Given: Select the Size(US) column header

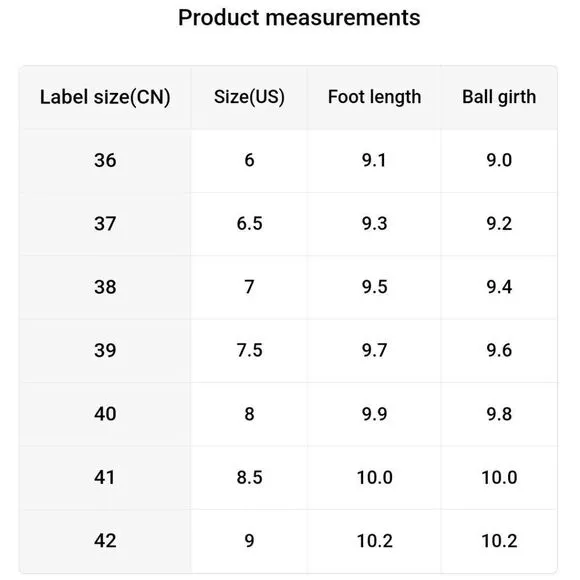Looking at the screenshot, I should [249, 97].
